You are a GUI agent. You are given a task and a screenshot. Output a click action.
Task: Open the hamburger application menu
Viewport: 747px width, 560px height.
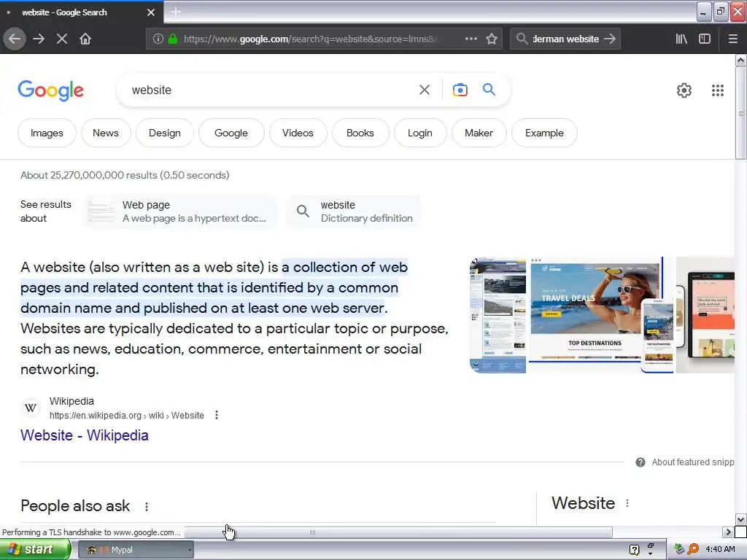click(x=733, y=39)
